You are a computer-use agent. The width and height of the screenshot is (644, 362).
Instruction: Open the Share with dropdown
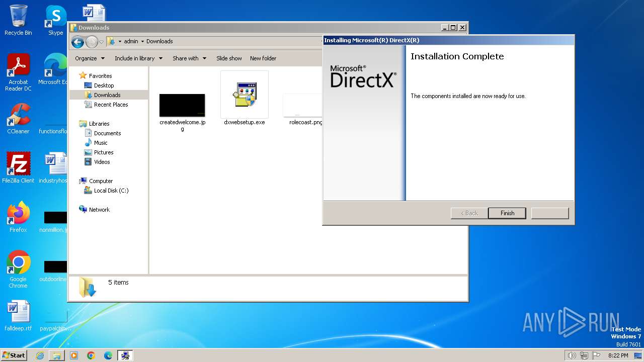point(189,58)
